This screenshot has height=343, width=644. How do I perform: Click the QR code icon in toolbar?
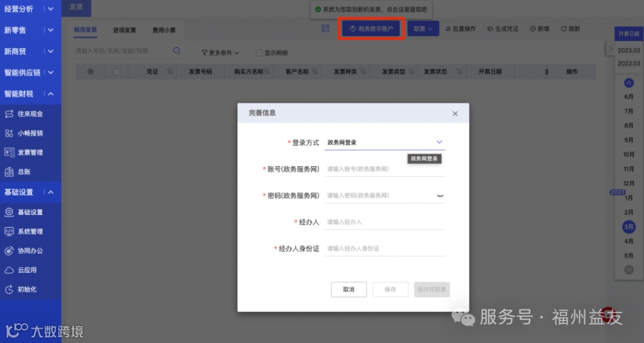pyautogui.click(x=326, y=29)
